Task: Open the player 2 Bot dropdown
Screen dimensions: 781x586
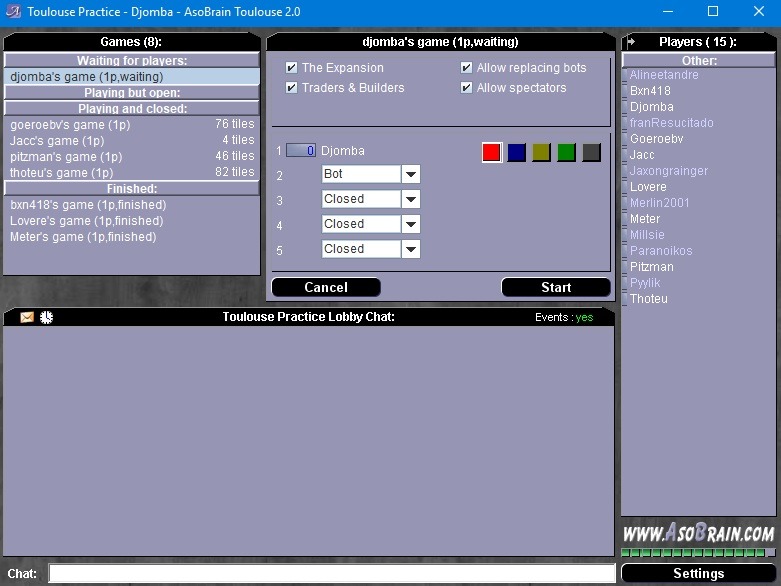Action: pyautogui.click(x=371, y=174)
